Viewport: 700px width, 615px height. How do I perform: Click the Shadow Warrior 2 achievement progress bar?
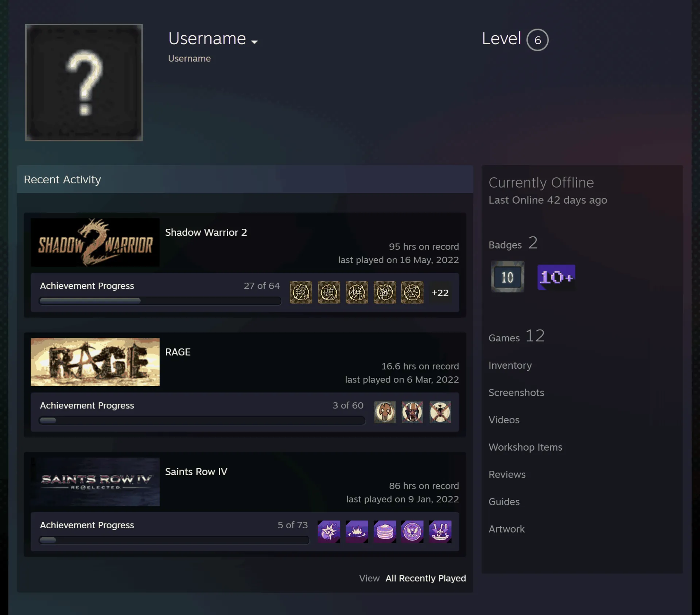pyautogui.click(x=160, y=301)
